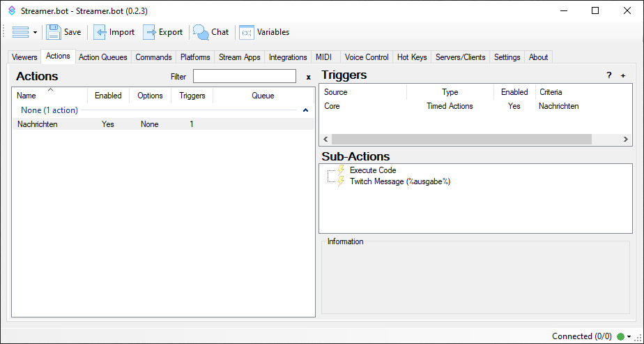Screen dimensions: 644x344
Task: Select the Nachrichten action row
Action: click(x=38, y=124)
